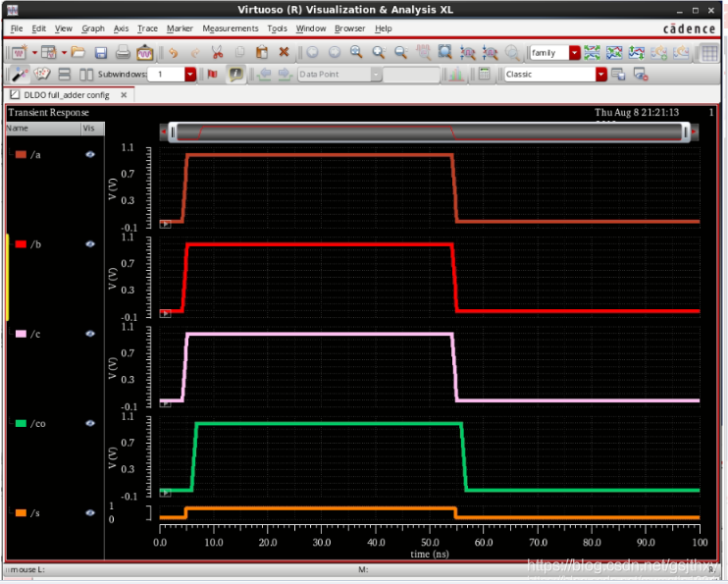Open the File menu
The width and height of the screenshot is (728, 584).
click(x=17, y=28)
